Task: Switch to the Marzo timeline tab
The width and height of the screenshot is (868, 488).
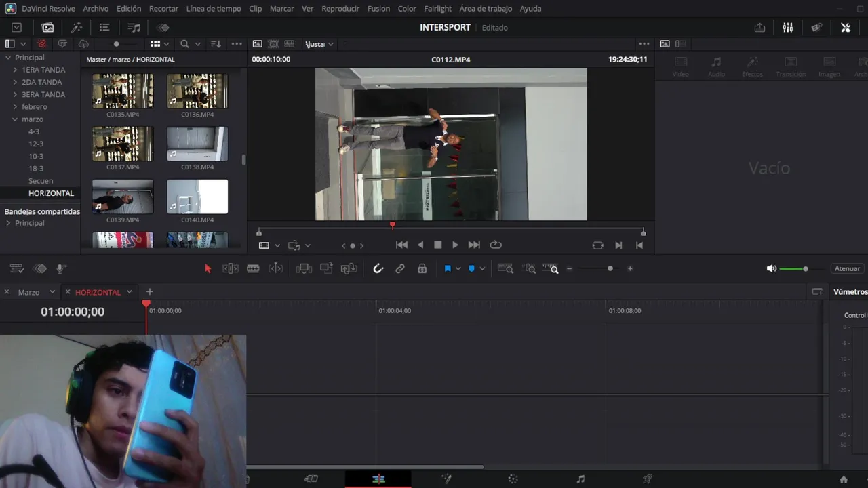Action: (28, 292)
